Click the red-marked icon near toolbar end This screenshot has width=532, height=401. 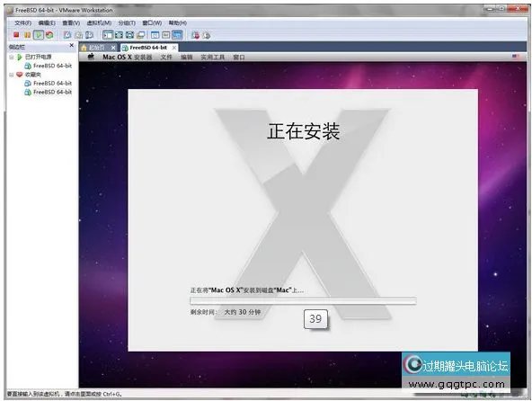pos(195,35)
